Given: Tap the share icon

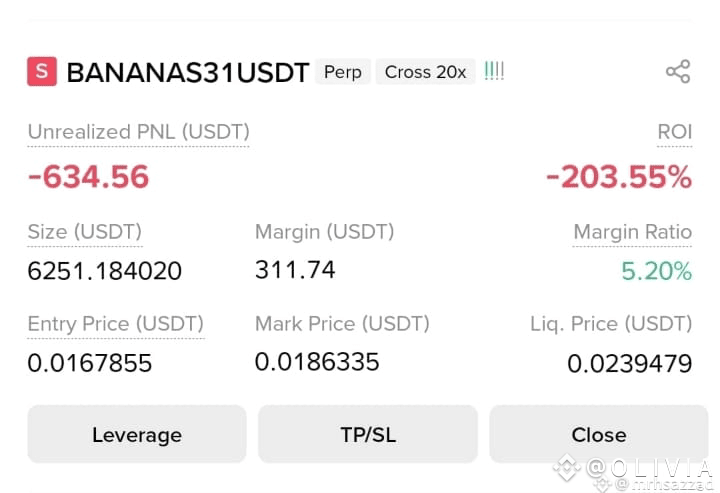Looking at the screenshot, I should point(678,72).
